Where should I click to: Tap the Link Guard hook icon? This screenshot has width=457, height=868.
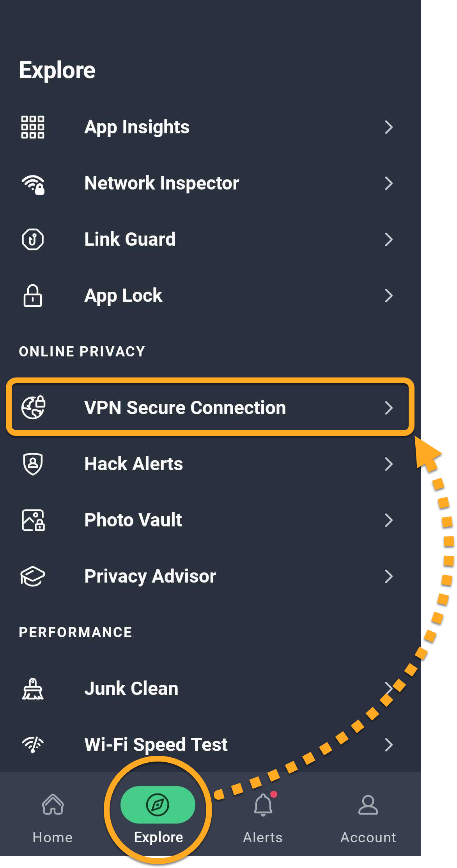[33, 239]
